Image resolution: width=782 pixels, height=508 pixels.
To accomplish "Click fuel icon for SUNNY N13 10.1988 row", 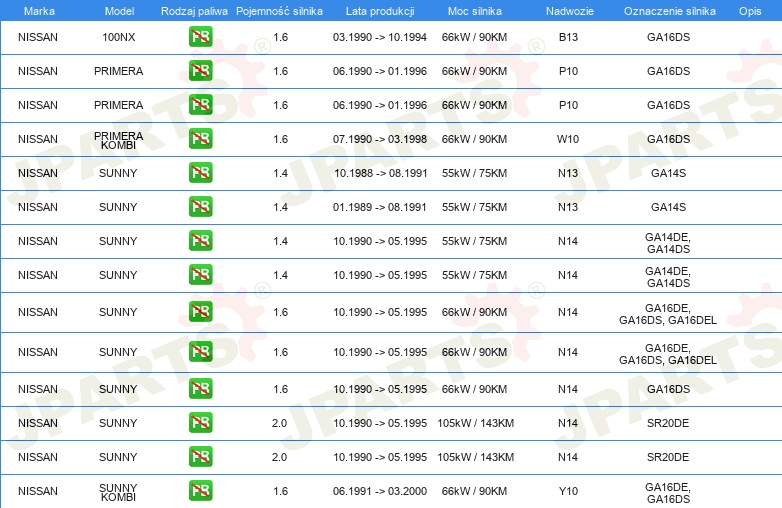I will tap(200, 172).
